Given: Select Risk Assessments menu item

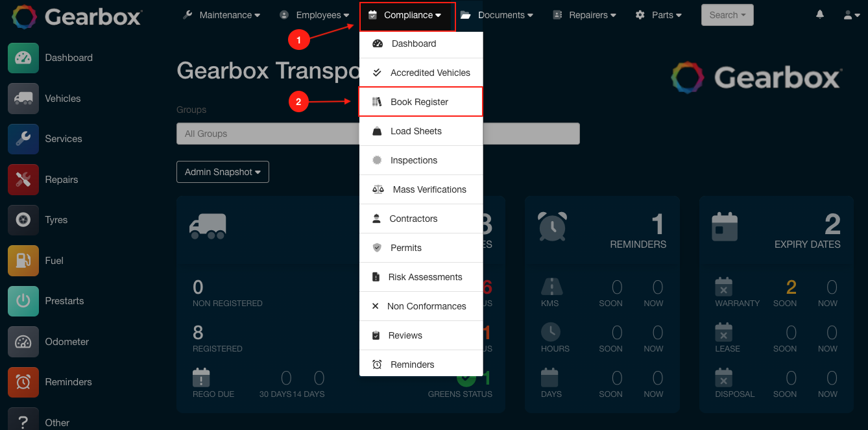Looking at the screenshot, I should pyautogui.click(x=421, y=277).
